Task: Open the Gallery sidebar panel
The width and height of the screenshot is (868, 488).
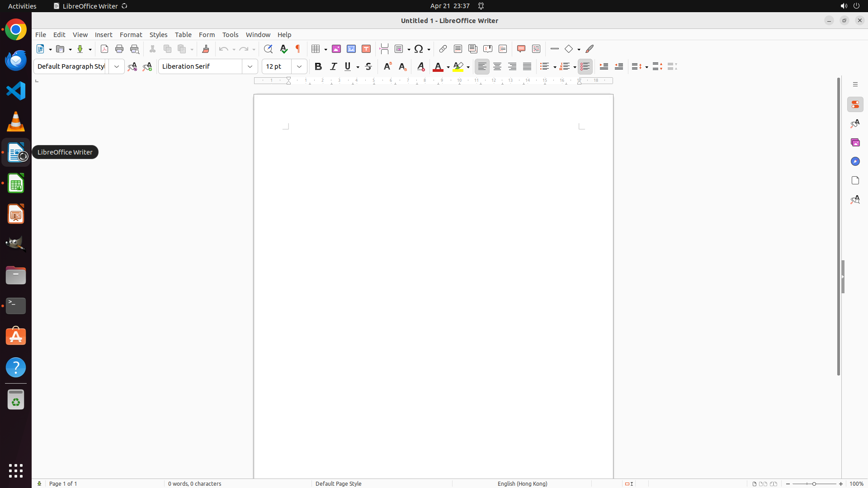Action: (855, 142)
